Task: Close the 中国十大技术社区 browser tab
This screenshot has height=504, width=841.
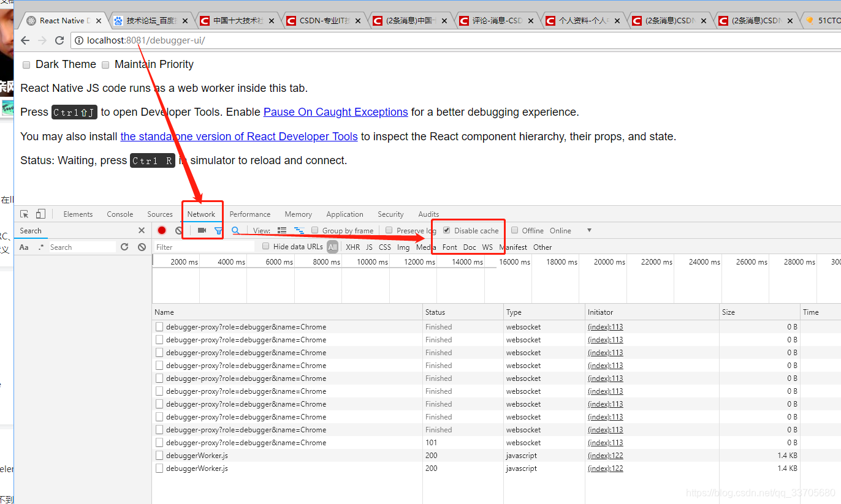Action: 272,21
